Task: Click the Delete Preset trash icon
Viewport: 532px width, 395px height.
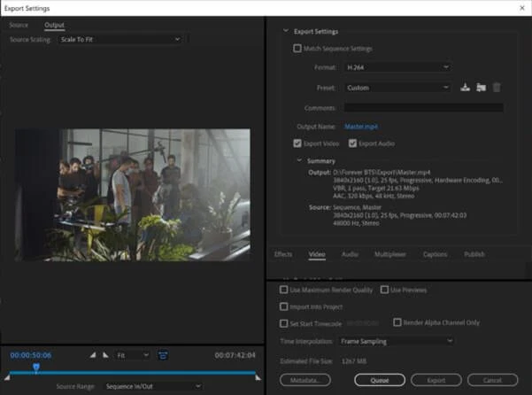Action: (497, 88)
